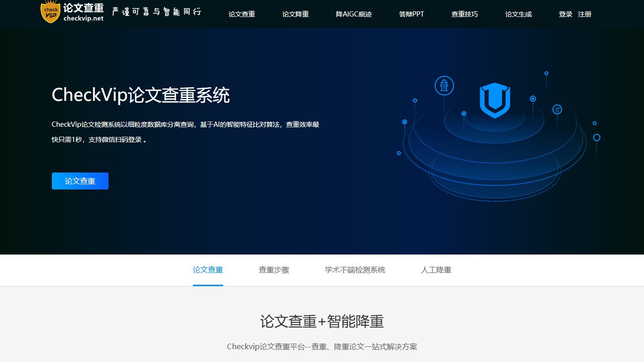Click the Checkvip论文查重平台 subtitle text
Viewport: 644px width, 362px height.
(322, 346)
